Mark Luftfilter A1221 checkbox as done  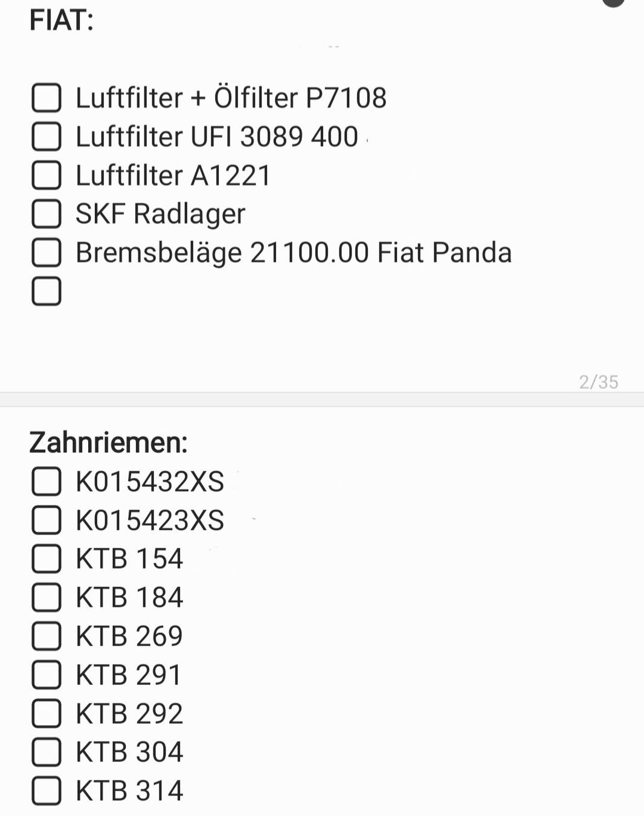47,175
